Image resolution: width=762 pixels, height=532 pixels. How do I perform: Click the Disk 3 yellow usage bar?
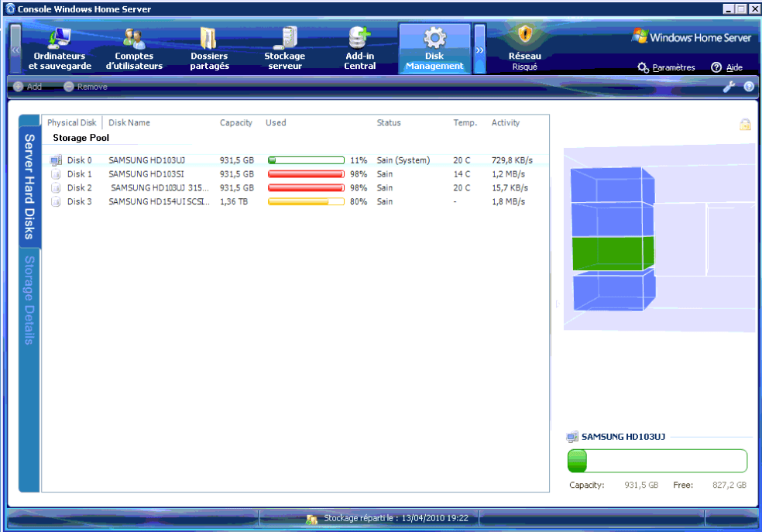306,201
